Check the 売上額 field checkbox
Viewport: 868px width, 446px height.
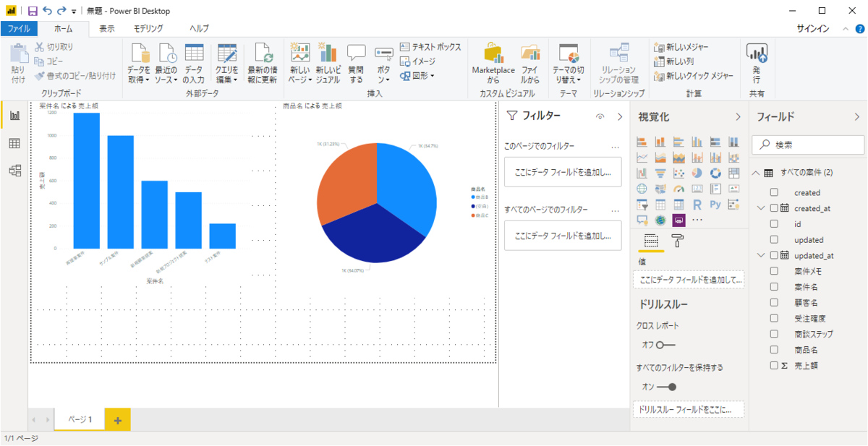774,366
